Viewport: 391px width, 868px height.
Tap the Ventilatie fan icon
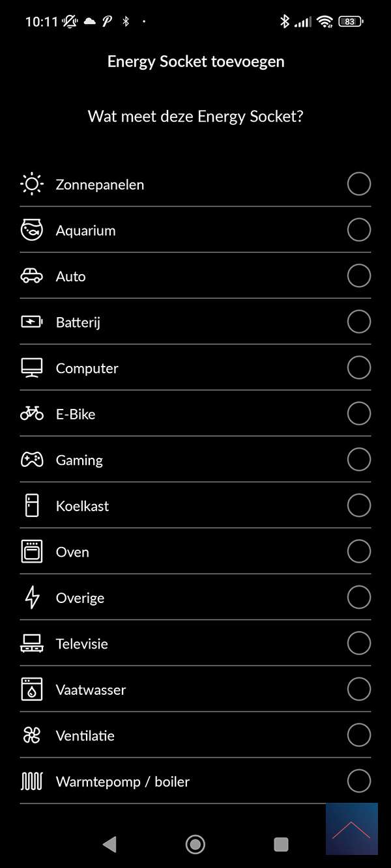tap(31, 735)
